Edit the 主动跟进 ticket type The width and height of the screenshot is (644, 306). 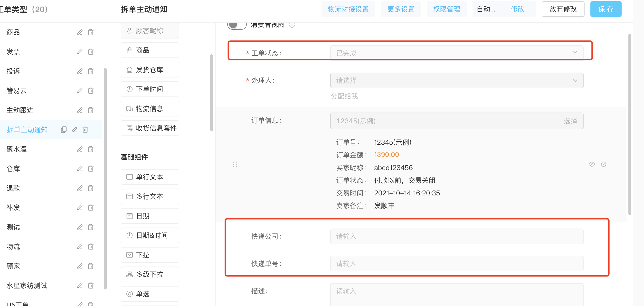coord(80,110)
